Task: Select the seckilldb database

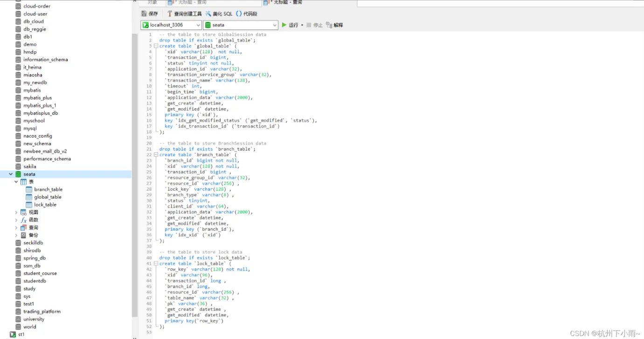Action: [x=33, y=243]
